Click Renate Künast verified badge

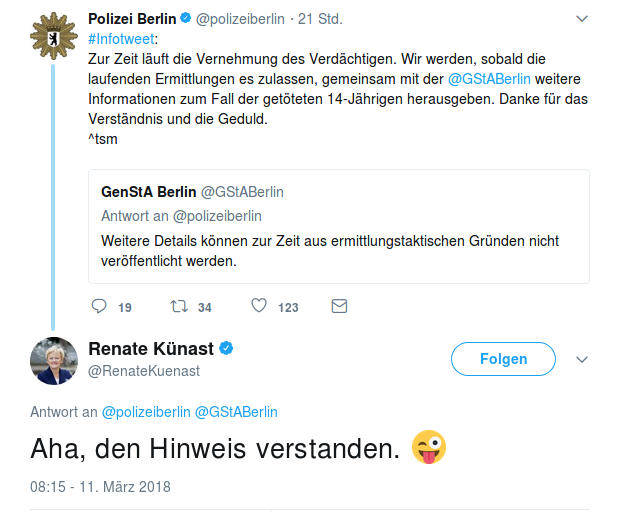click(x=227, y=348)
